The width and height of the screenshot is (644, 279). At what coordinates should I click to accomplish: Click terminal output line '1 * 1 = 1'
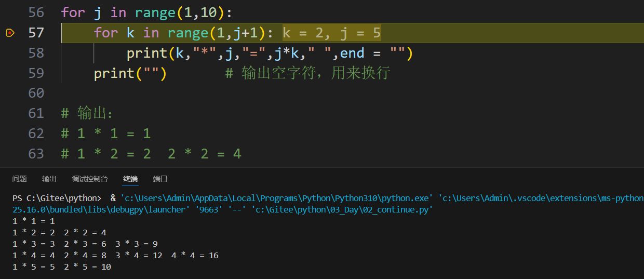(x=34, y=221)
